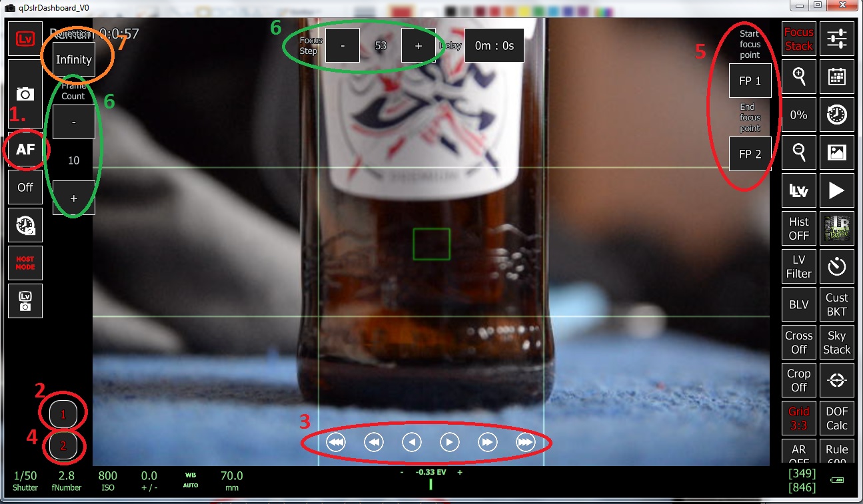The width and height of the screenshot is (863, 504).
Task: Set the start focus point with FP 1
Action: coord(750,80)
